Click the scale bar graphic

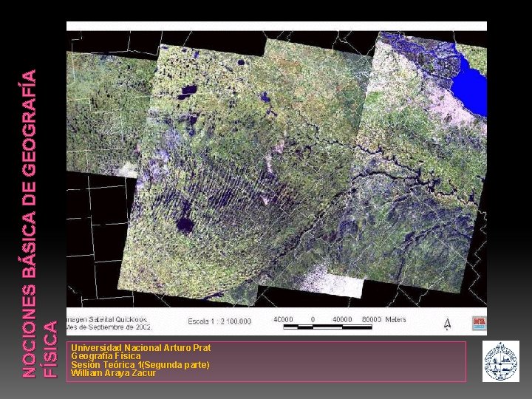(327, 327)
